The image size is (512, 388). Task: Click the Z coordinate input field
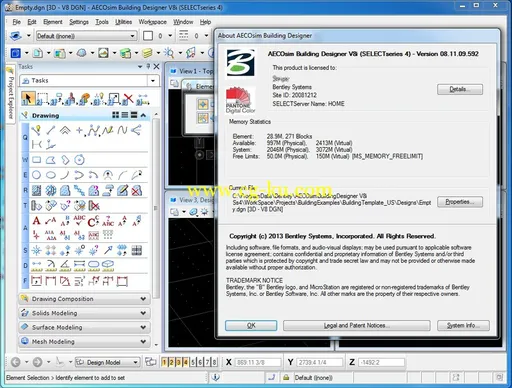click(x=381, y=362)
